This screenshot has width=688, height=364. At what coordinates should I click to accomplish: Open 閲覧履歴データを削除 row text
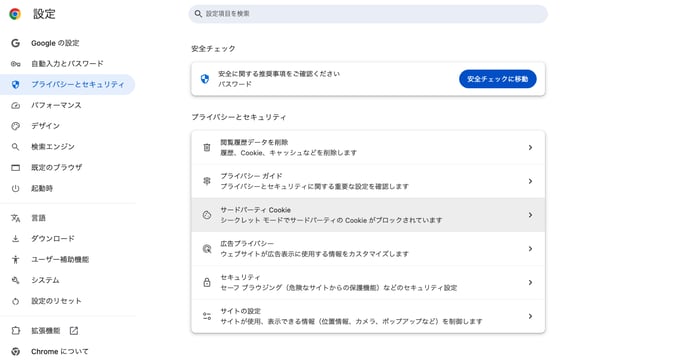click(288, 147)
